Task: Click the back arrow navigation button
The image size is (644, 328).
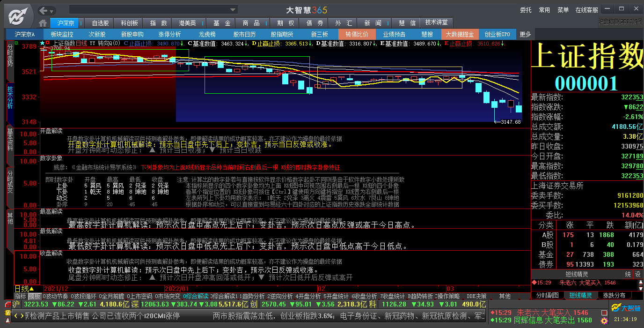Action: point(44,10)
